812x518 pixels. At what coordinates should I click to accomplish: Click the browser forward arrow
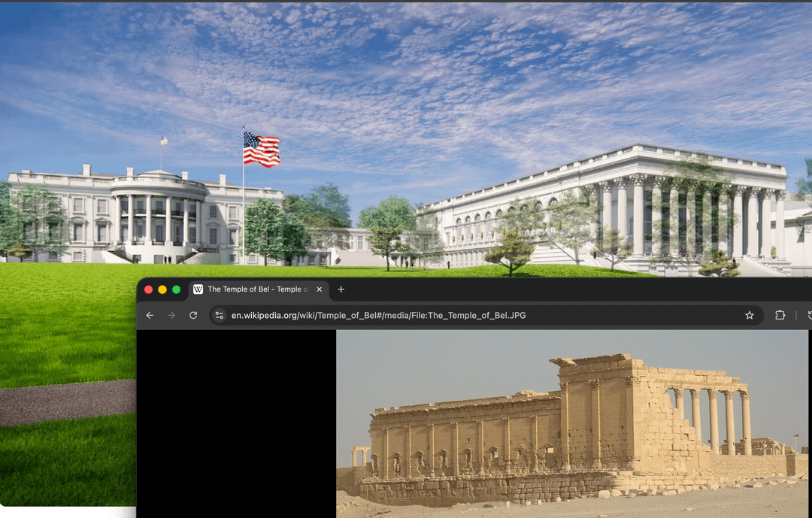point(171,315)
